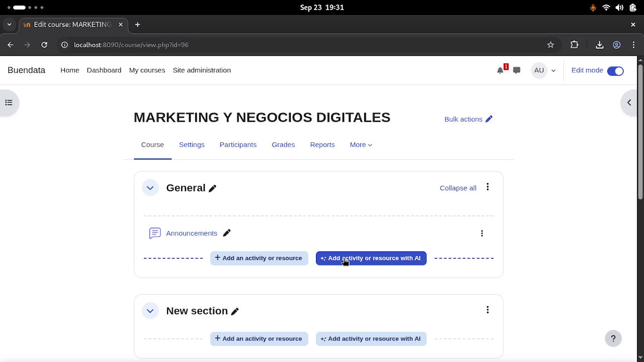Open the AU user account menu

(543, 70)
